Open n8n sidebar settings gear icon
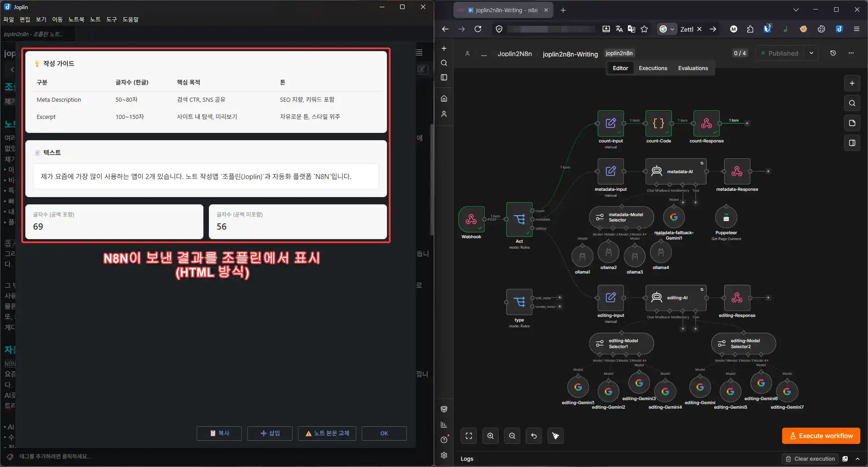This screenshot has width=868, height=467. tap(444, 455)
